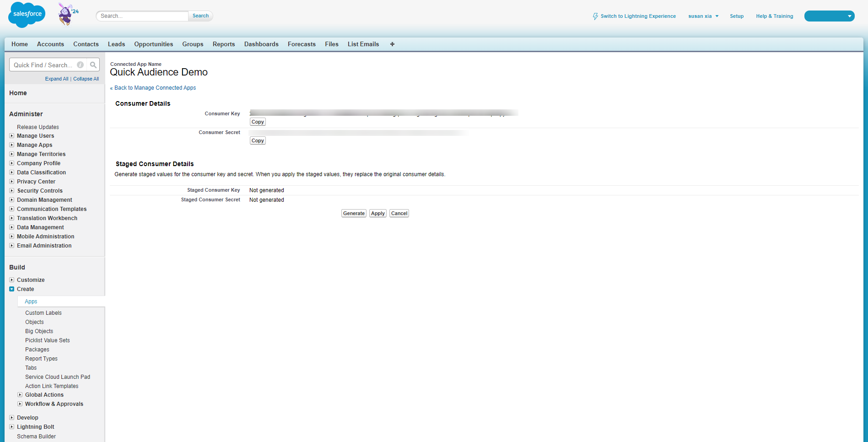Expand the Lightning Bolt tree node
The height and width of the screenshot is (442, 868).
[12, 427]
